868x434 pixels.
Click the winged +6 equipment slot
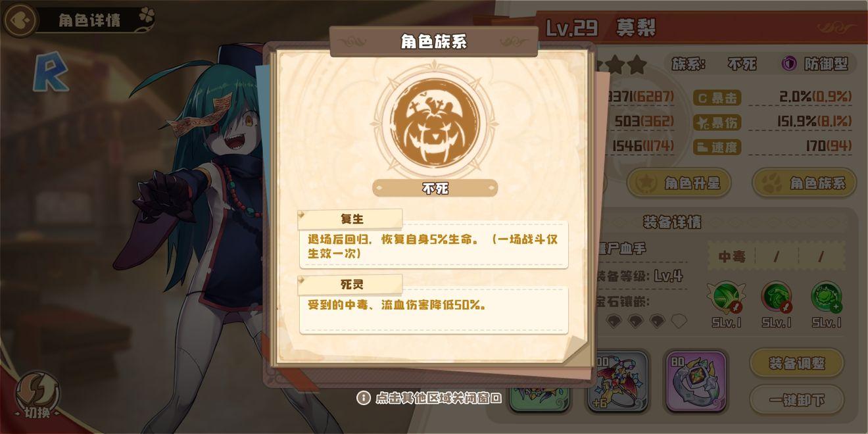click(617, 381)
